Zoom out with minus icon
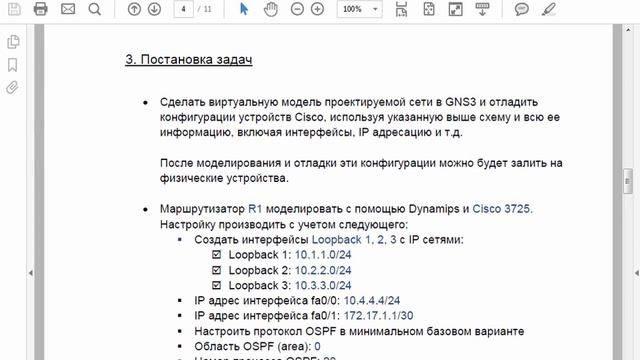The width and height of the screenshot is (640, 360). (297, 9)
